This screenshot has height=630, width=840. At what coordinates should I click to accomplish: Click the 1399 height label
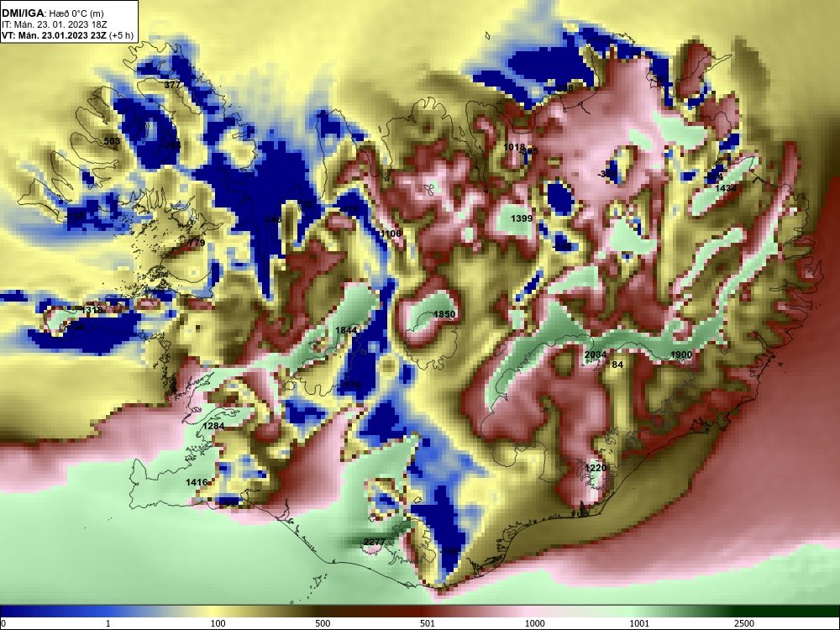(522, 218)
